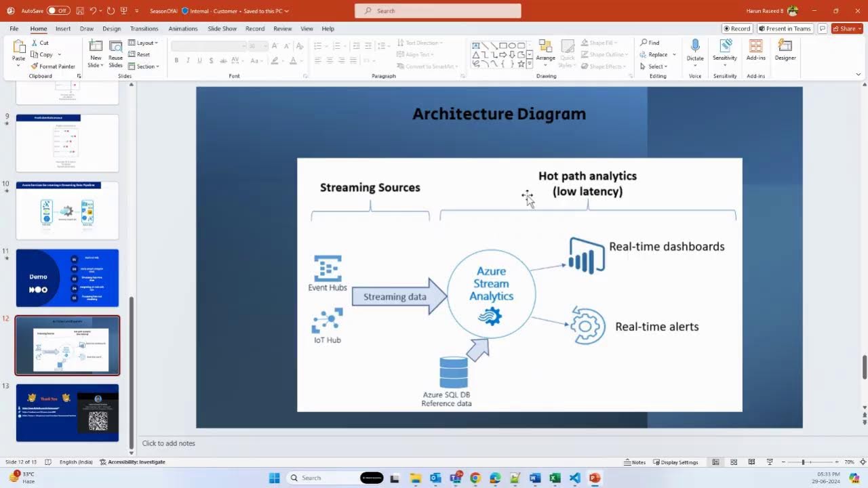868x488 pixels.
Task: Toggle AutoSave switch
Action: [x=58, y=11]
